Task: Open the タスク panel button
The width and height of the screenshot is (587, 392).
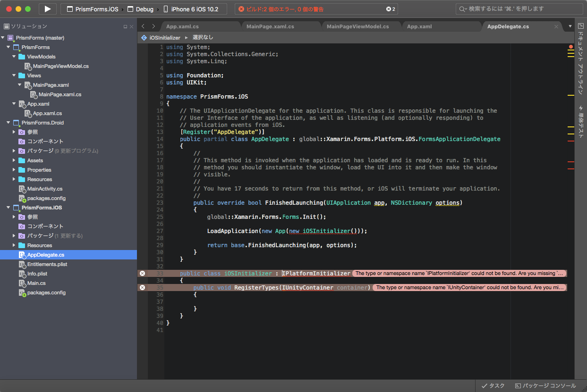Action: pos(493,385)
